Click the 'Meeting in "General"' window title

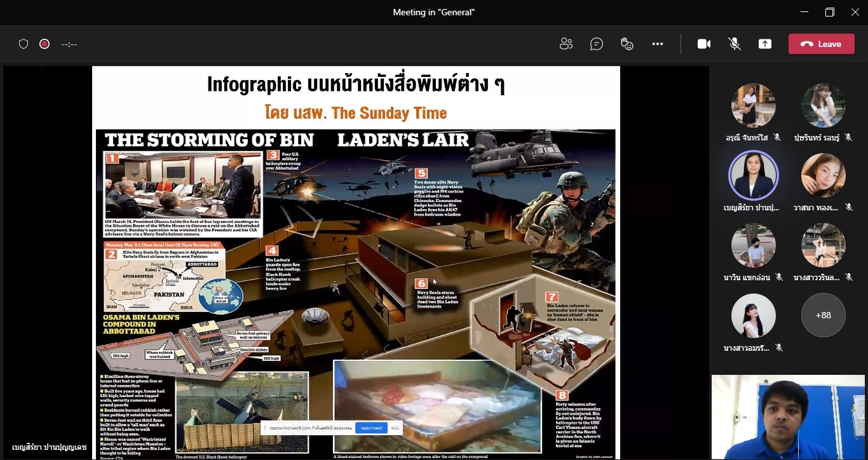click(434, 12)
